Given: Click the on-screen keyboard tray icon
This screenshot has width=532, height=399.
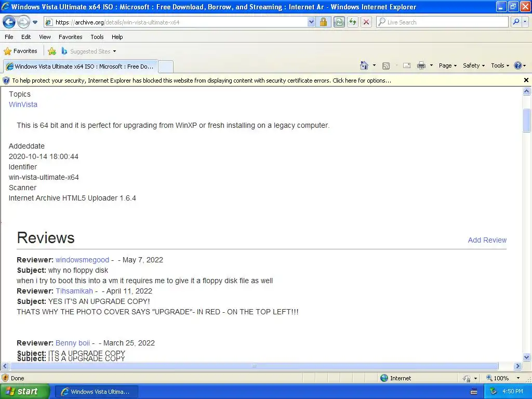Looking at the screenshot, I should point(474,392).
